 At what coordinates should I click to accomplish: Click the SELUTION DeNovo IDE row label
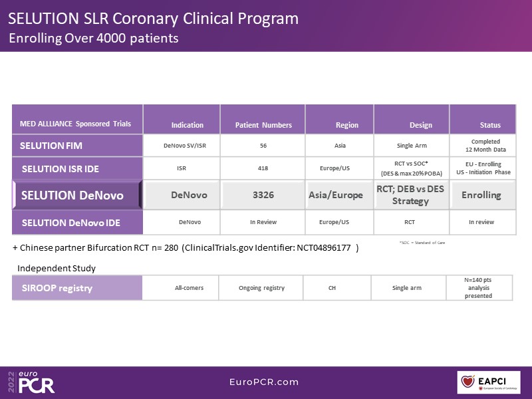[71, 222]
